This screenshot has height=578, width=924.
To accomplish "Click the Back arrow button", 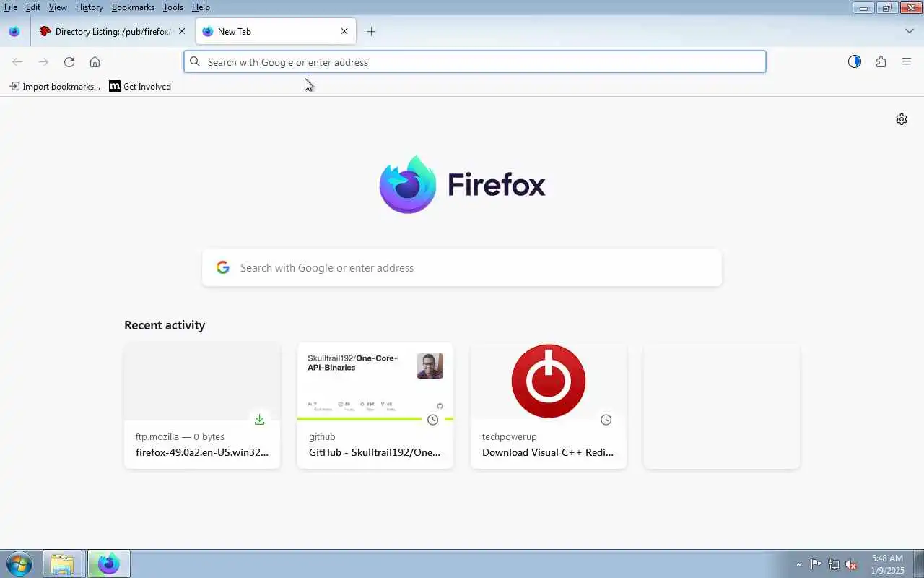I will pos(17,61).
